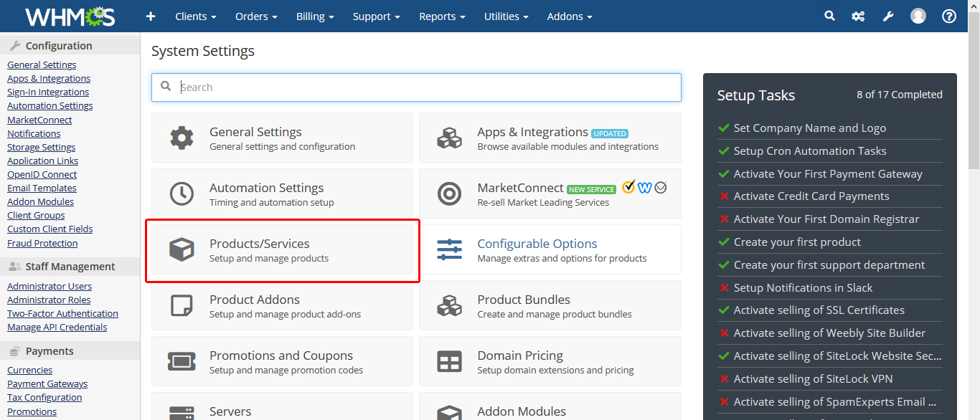Click the plus quick-add icon in navbar
The image size is (980, 420).
tap(150, 16)
